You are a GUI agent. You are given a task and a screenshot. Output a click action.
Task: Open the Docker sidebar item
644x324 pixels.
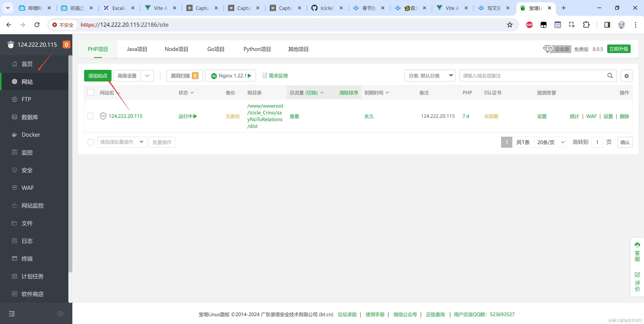coord(34,134)
